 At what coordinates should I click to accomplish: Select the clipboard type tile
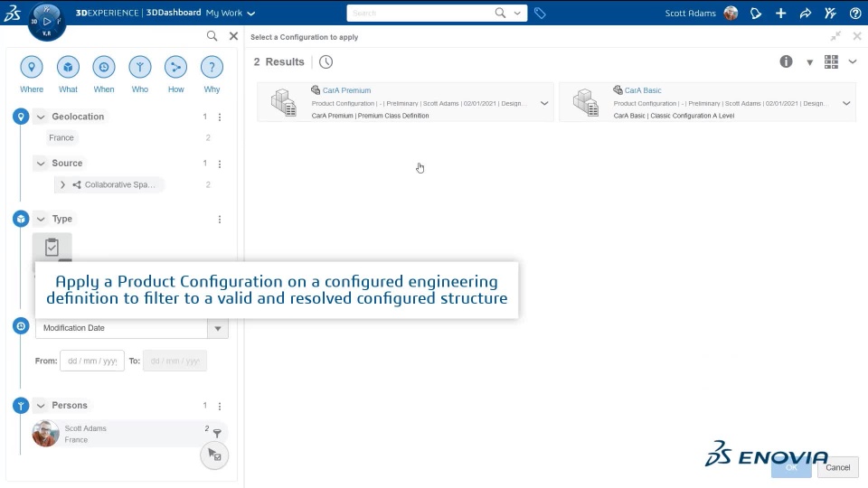(52, 248)
